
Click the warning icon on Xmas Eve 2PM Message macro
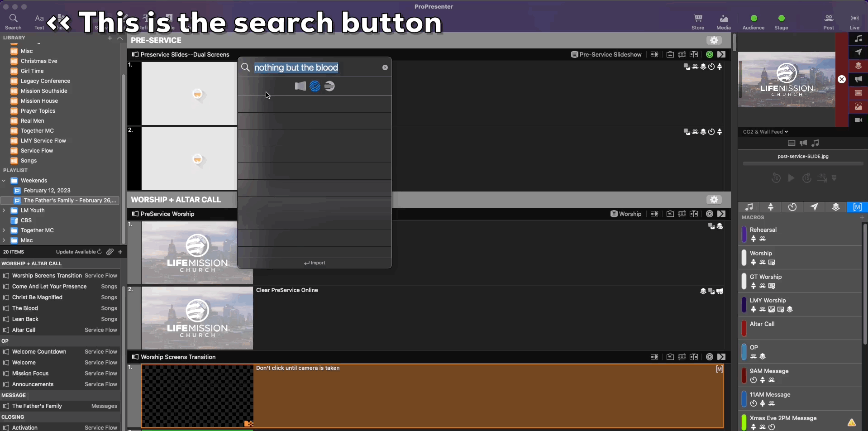click(x=852, y=423)
